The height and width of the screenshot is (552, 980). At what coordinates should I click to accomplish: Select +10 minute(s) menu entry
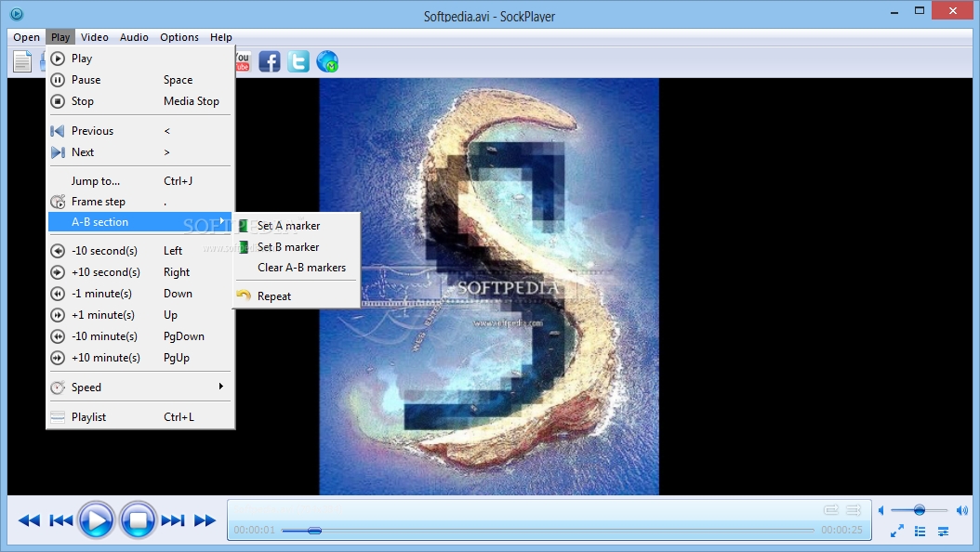pyautogui.click(x=140, y=358)
